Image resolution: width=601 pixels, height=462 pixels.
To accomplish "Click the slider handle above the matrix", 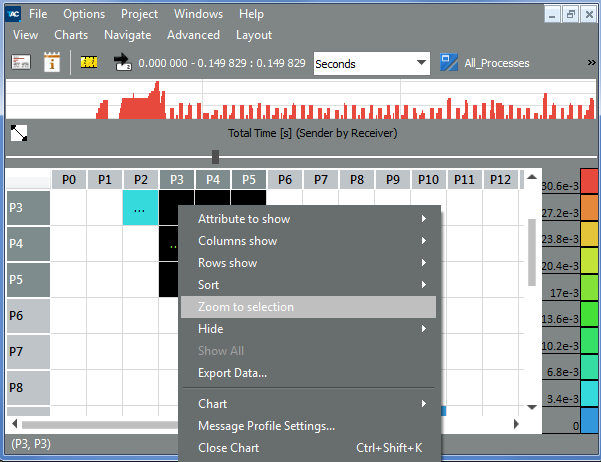I will point(215,156).
